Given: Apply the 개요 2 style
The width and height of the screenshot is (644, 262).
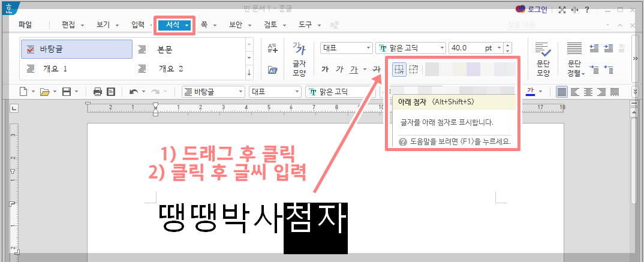Looking at the screenshot, I should click(170, 68).
